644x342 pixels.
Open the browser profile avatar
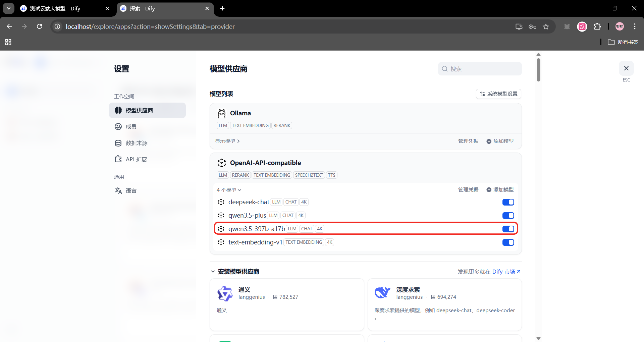pyautogui.click(x=620, y=26)
